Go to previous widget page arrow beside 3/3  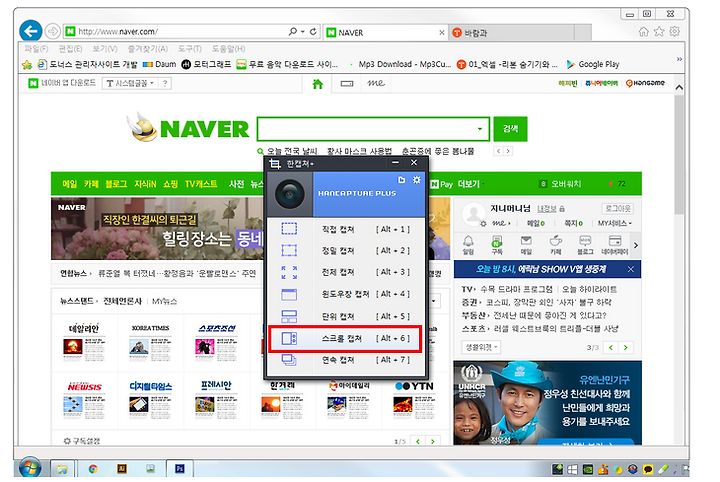[611, 347]
